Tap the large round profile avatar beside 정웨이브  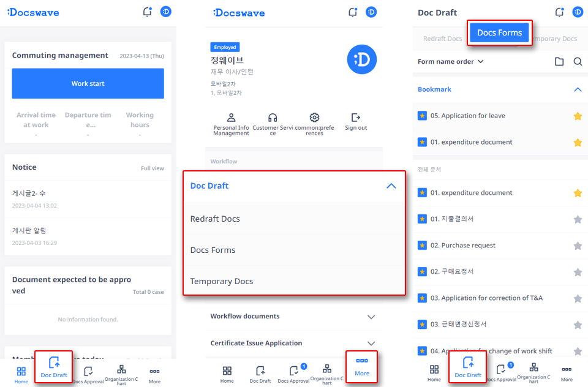pyautogui.click(x=361, y=59)
